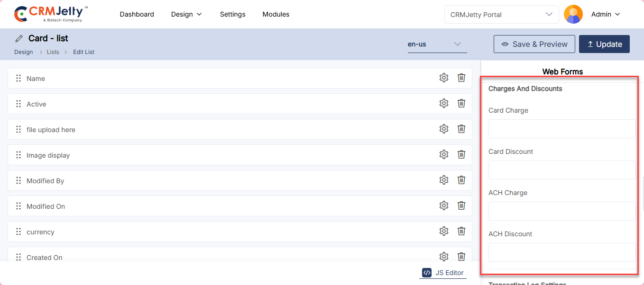Image resolution: width=644 pixels, height=285 pixels.
Task: Delete the currency field row
Action: pyautogui.click(x=461, y=232)
